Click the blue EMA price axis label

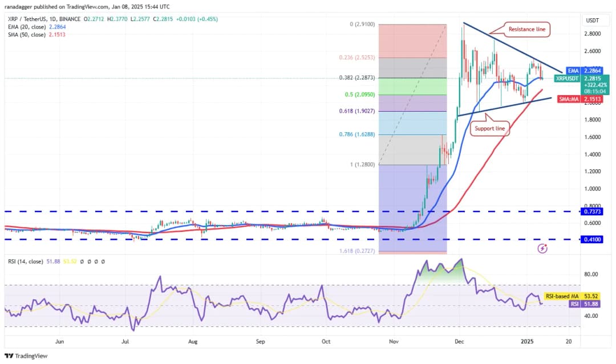(588, 71)
